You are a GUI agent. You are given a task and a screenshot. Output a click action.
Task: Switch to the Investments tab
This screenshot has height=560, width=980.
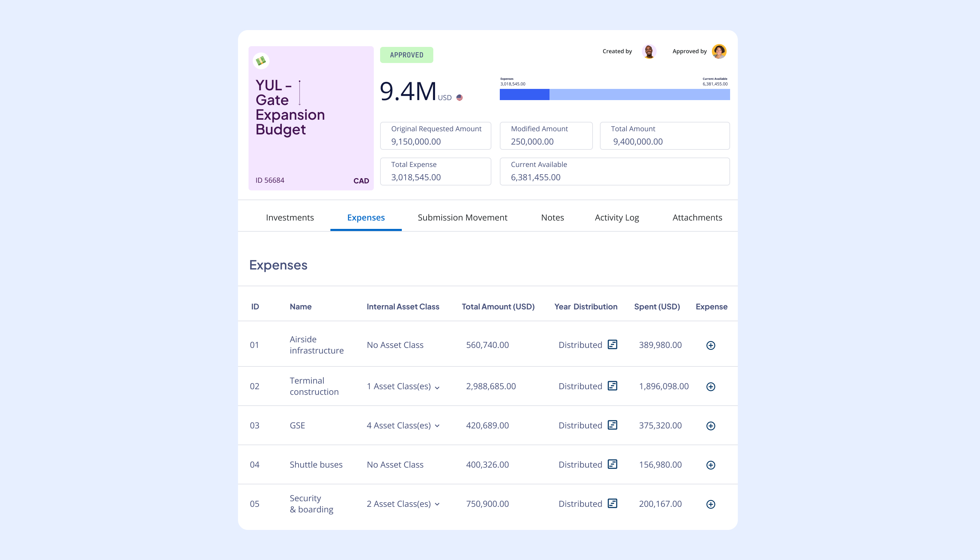[x=289, y=217]
